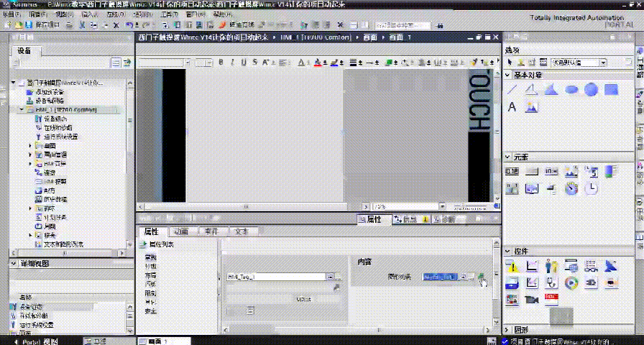
Task: Pick the Button element icon
Action: coord(531,171)
